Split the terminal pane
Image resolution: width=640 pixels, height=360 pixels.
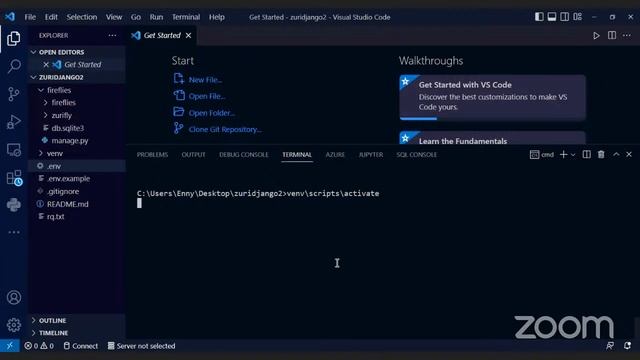click(587, 155)
